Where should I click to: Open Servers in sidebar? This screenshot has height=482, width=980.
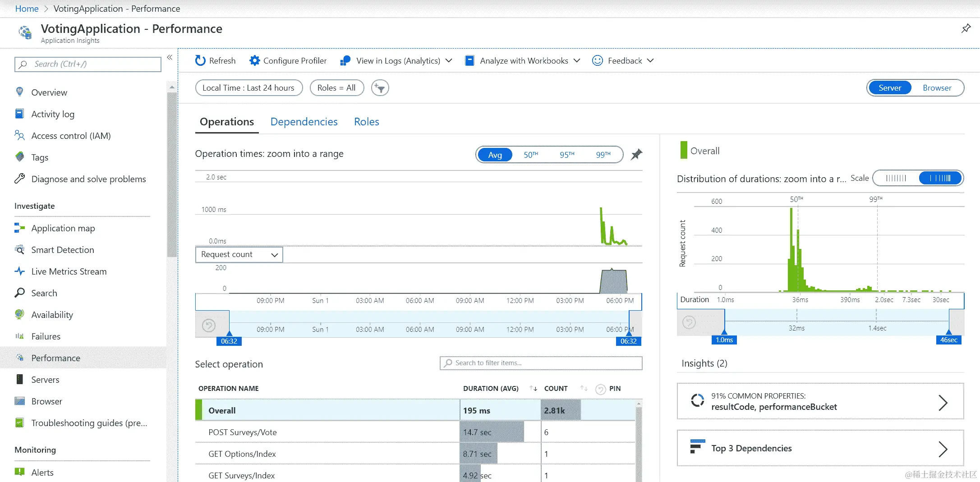click(x=45, y=380)
